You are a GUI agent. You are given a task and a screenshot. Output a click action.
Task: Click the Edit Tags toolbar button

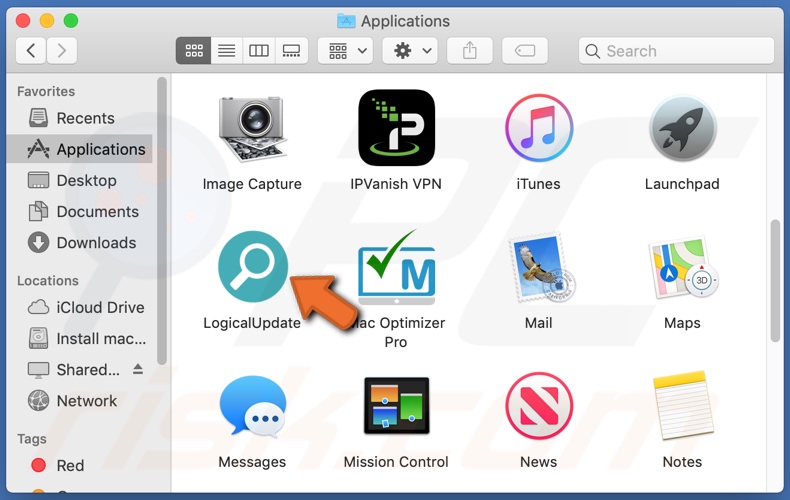tap(525, 50)
